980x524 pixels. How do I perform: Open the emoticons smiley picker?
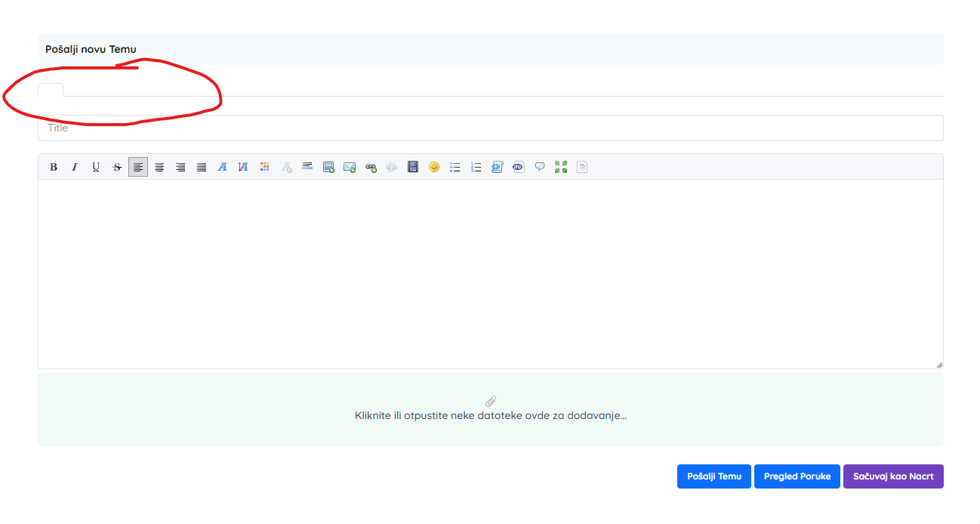pos(434,167)
